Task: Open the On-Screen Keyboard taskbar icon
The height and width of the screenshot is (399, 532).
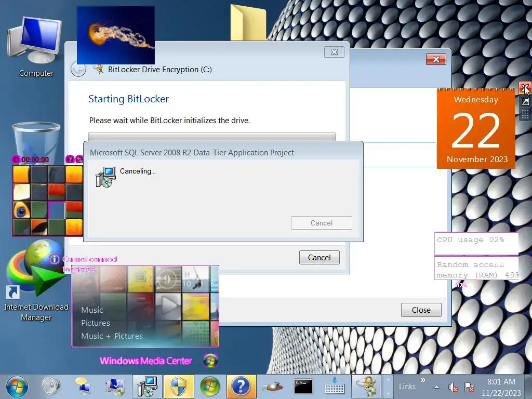Action: [x=335, y=387]
